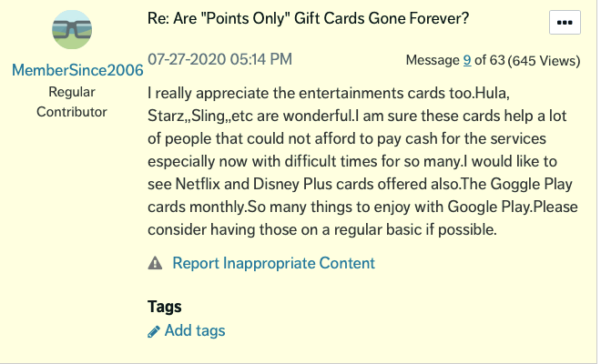Click the pencil icon beside Add tags
Image resolution: width=601 pixels, height=364 pixels.
coord(154,331)
